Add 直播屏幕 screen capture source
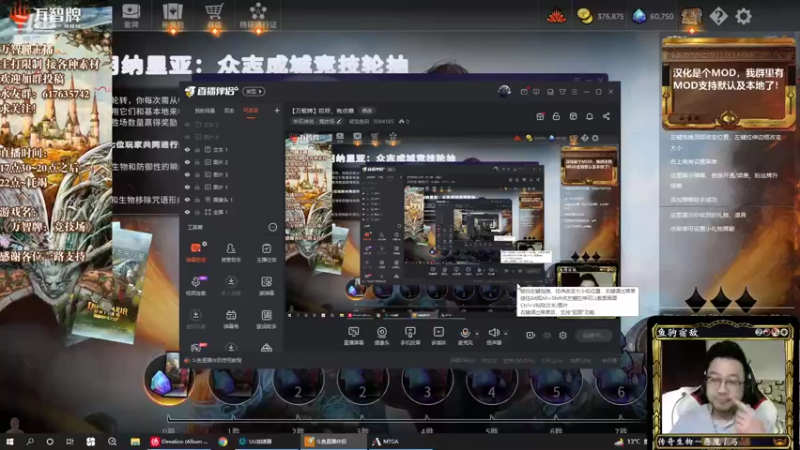 353,336
